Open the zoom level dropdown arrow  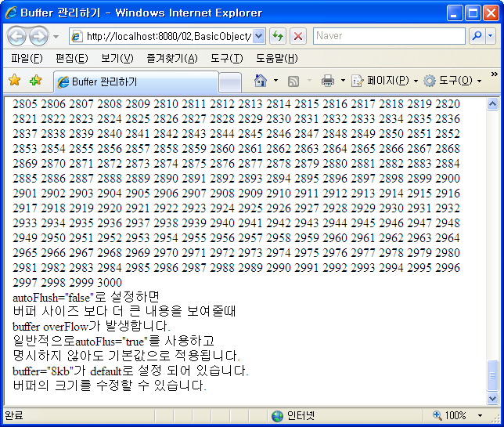point(480,416)
